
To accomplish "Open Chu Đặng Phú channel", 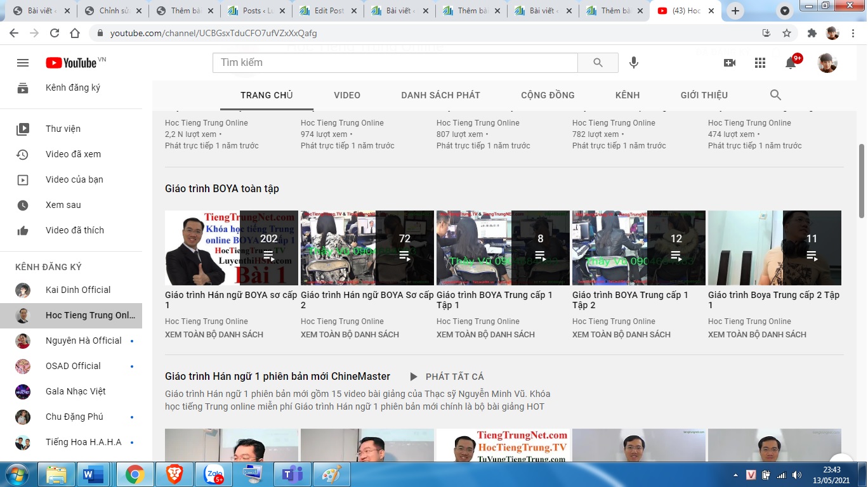I will (x=71, y=417).
